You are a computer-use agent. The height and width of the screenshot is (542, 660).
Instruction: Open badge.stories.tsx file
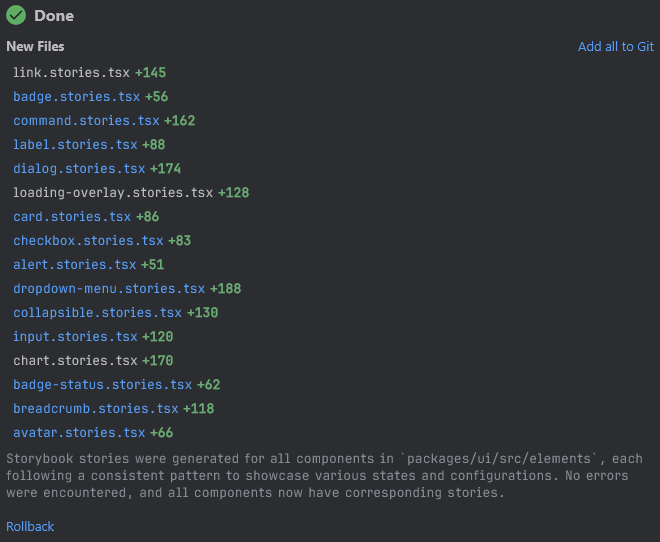coord(76,97)
